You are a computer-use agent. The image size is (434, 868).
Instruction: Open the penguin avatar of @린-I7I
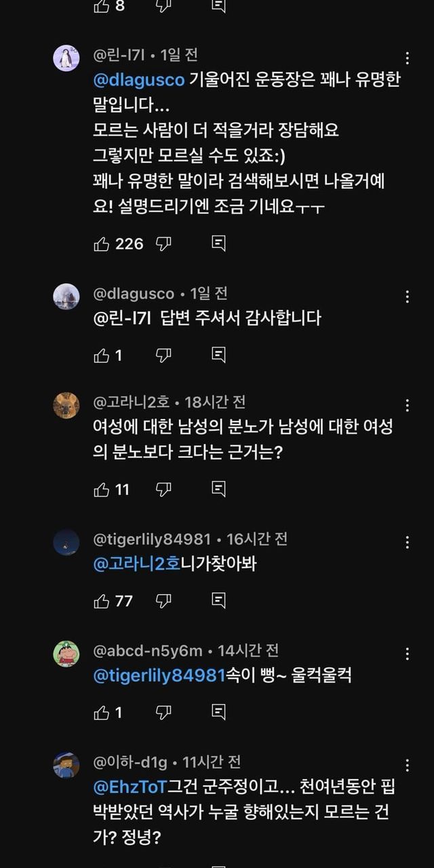tap(66, 60)
